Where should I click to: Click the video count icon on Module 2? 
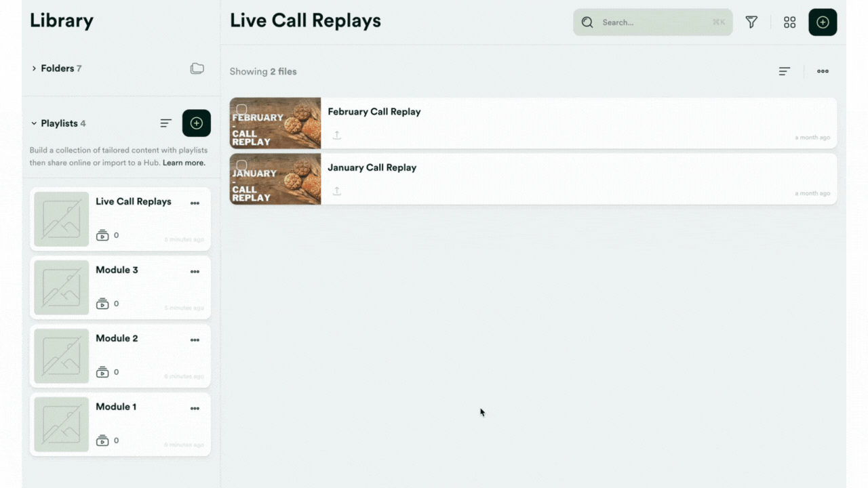click(102, 372)
